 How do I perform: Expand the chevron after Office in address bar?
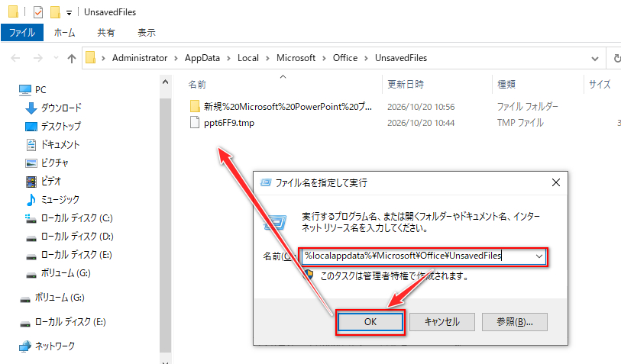click(367, 58)
